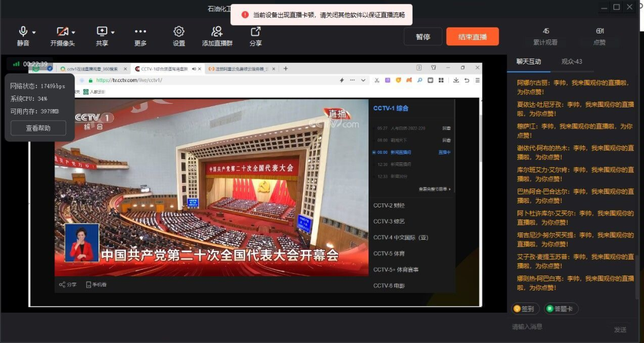Open the 设置 gear settings
The width and height of the screenshot is (644, 343).
coord(179,32)
